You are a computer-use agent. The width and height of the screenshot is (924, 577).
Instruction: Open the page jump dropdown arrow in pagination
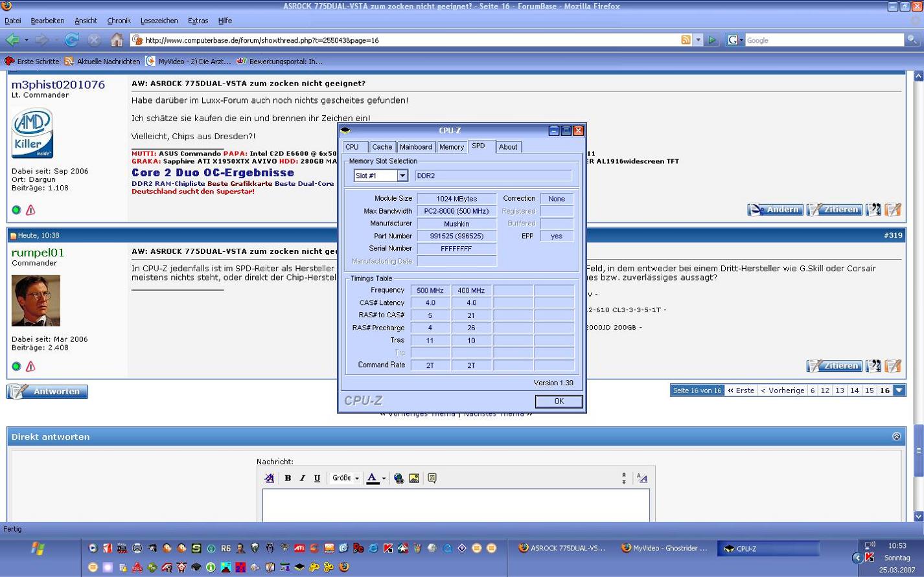coord(899,390)
